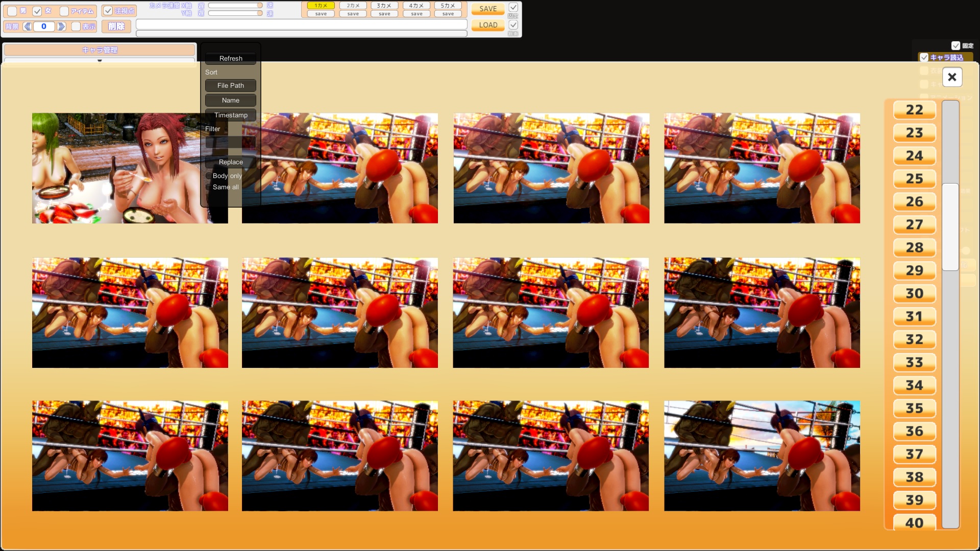Toggle the 注視点 checkbox

point(108,11)
